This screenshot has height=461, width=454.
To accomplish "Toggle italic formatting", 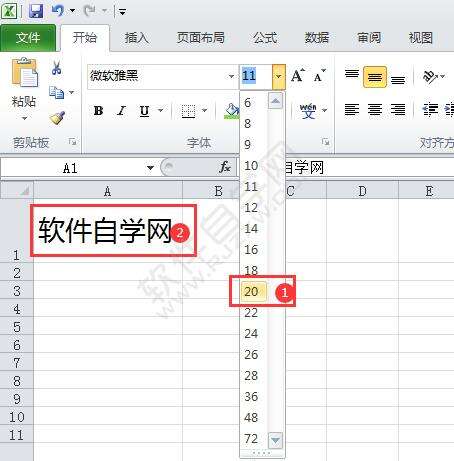I will (x=121, y=110).
